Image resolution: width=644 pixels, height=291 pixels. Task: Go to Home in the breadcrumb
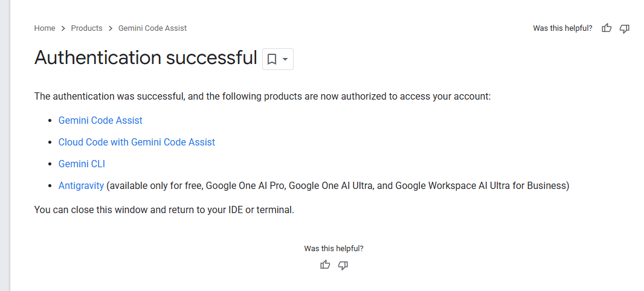45,28
